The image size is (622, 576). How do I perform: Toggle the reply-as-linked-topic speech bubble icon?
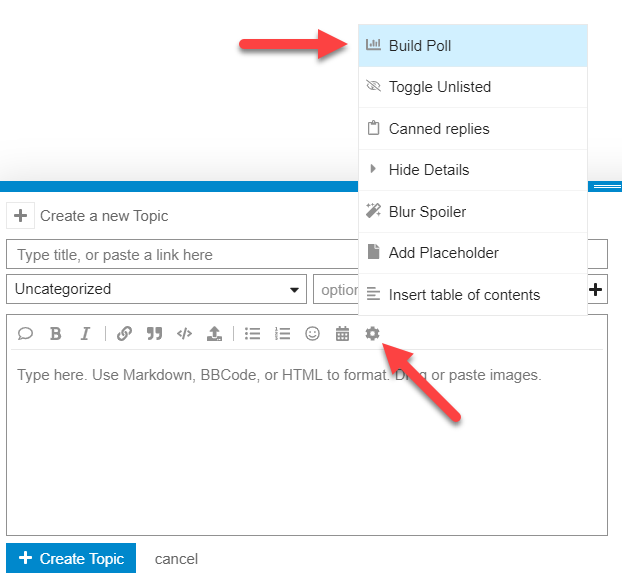[x=26, y=334]
